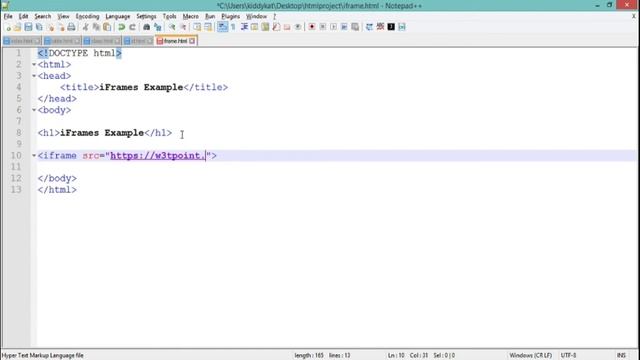Open the File menu
The height and width of the screenshot is (360, 640).
(x=8, y=16)
